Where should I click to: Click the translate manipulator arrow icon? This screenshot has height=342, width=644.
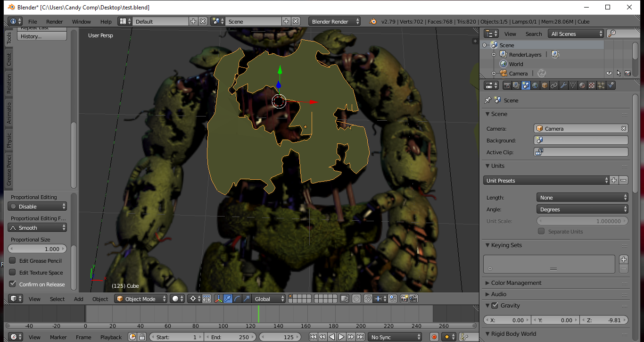coord(228,299)
